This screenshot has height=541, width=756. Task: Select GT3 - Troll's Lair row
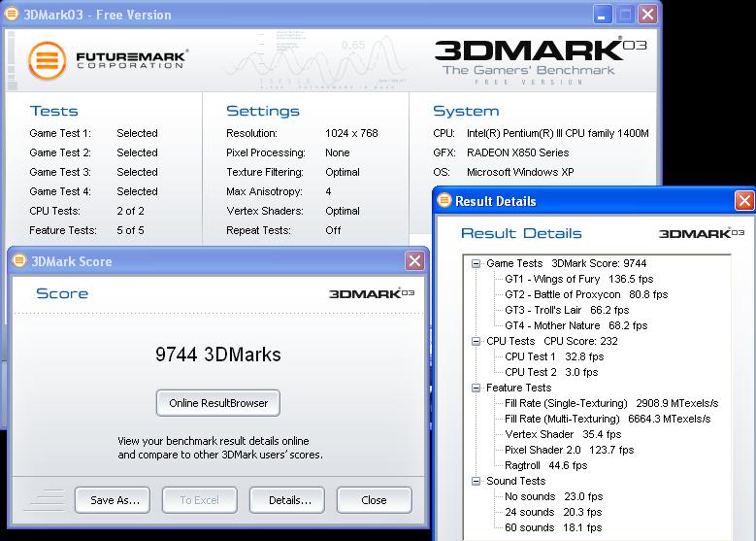[567, 310]
